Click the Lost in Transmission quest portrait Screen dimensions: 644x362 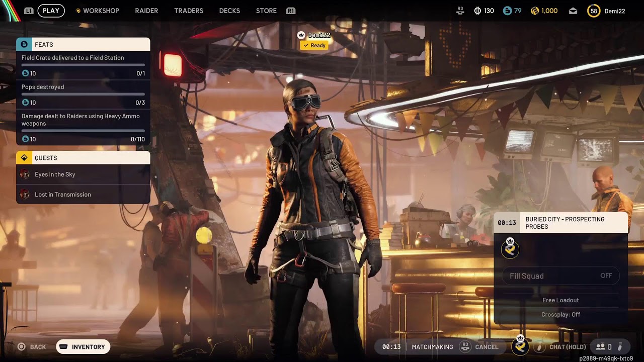(x=24, y=195)
